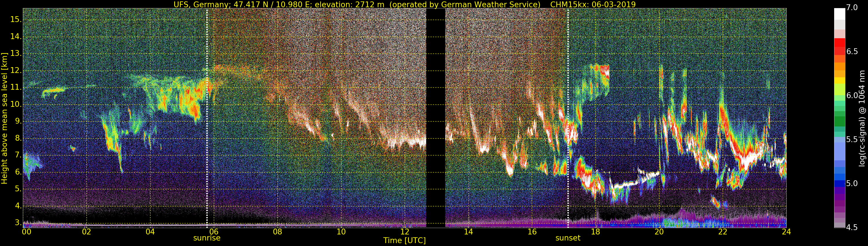Click the '20' time axis tick label
Viewport: 868px width, 246px height.
(659, 232)
